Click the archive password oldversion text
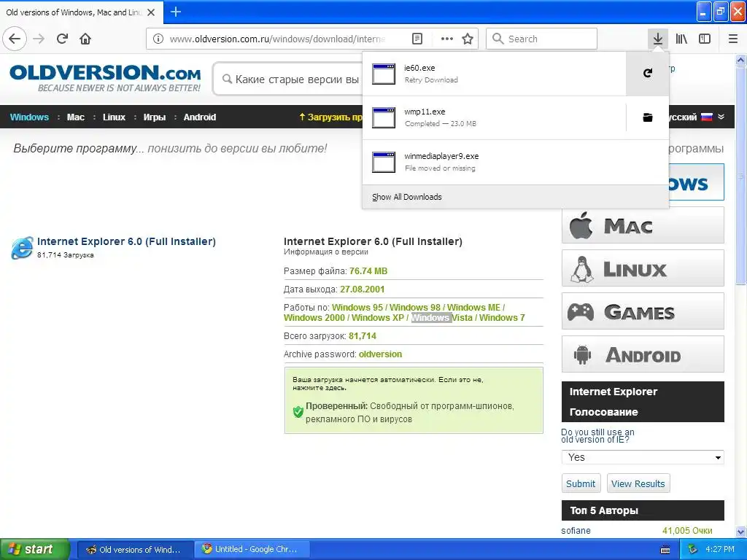Image resolution: width=747 pixels, height=560 pixels. click(x=380, y=354)
